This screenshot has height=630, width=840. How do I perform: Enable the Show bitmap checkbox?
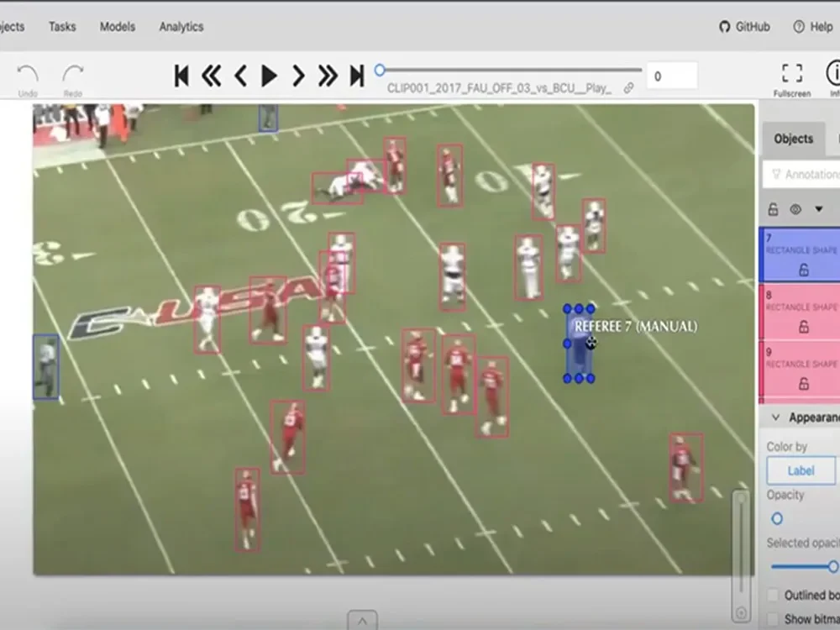[x=773, y=619]
